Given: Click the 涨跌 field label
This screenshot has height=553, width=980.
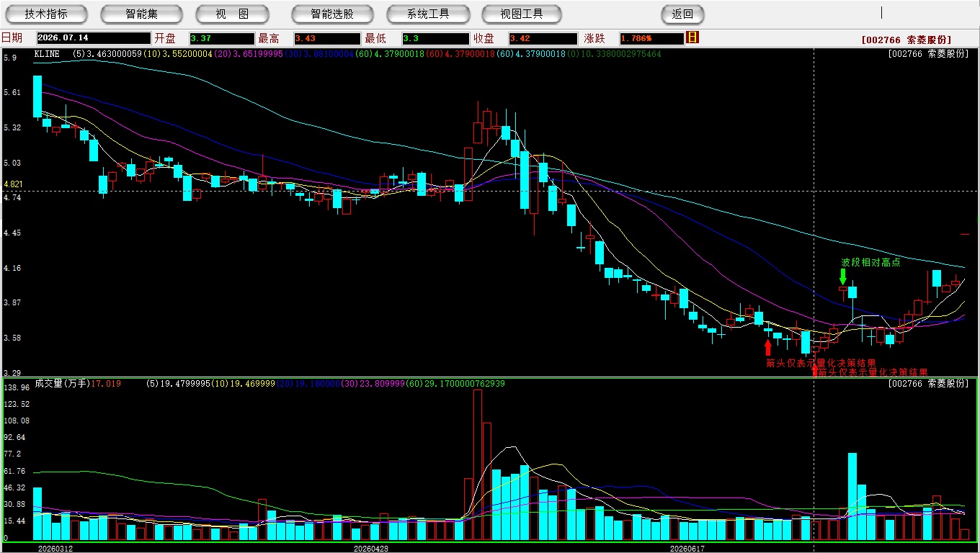Looking at the screenshot, I should pos(594,38).
